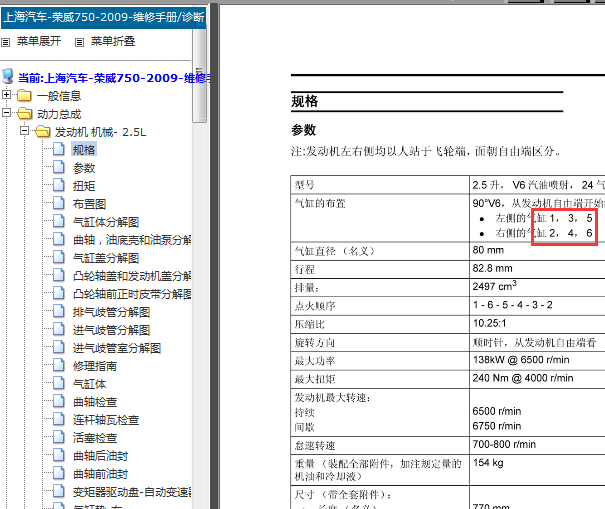Viewport: 605px width, 509px height.
Task: Open the 一般信息 section
Action: pos(59,96)
